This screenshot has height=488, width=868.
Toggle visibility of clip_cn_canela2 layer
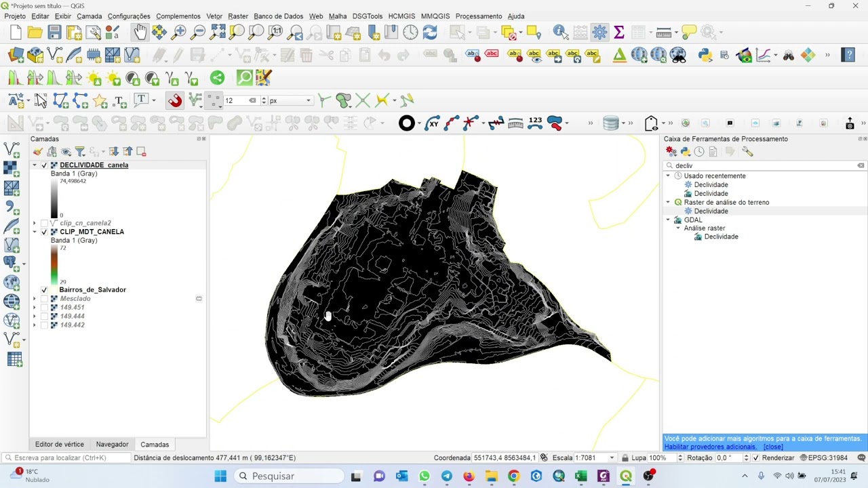coord(45,223)
